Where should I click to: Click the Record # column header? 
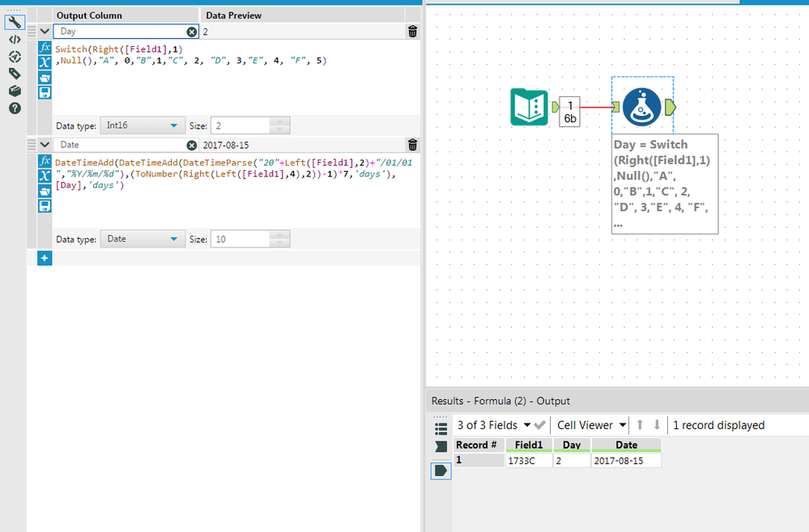(479, 445)
